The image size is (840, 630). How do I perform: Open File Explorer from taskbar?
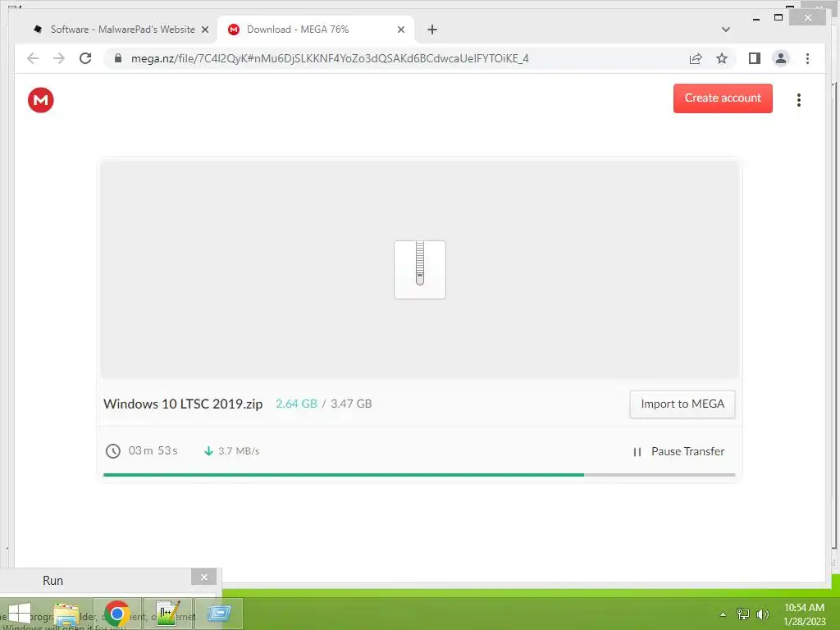tap(66, 614)
